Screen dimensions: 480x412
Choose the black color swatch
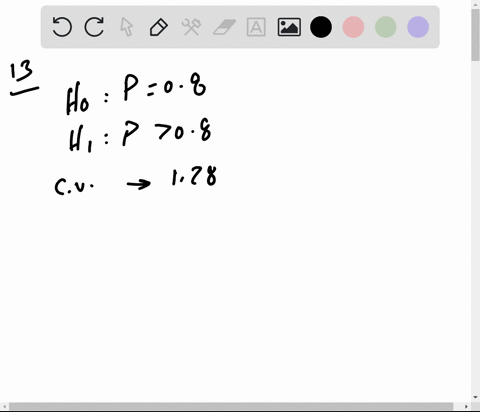(x=321, y=27)
